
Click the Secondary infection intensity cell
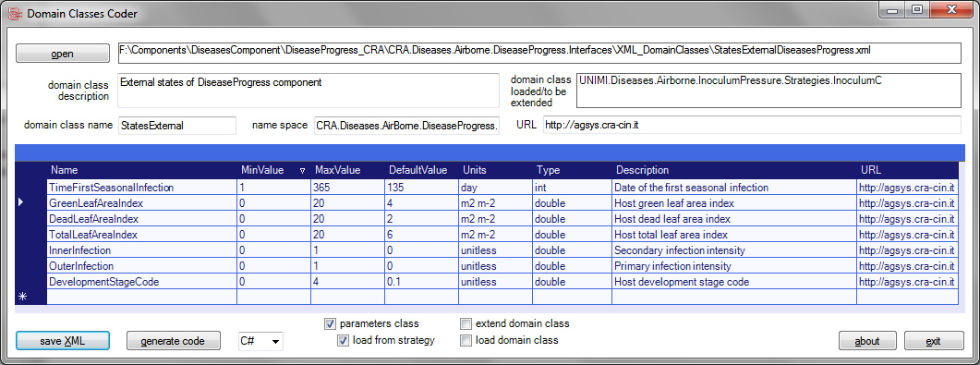(x=733, y=250)
